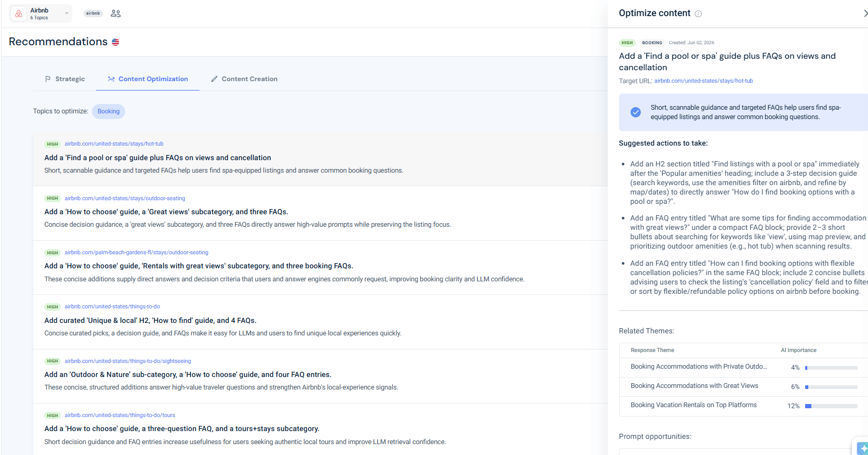Click the AI Importance column header
The width and height of the screenshot is (868, 455).
[x=798, y=350]
